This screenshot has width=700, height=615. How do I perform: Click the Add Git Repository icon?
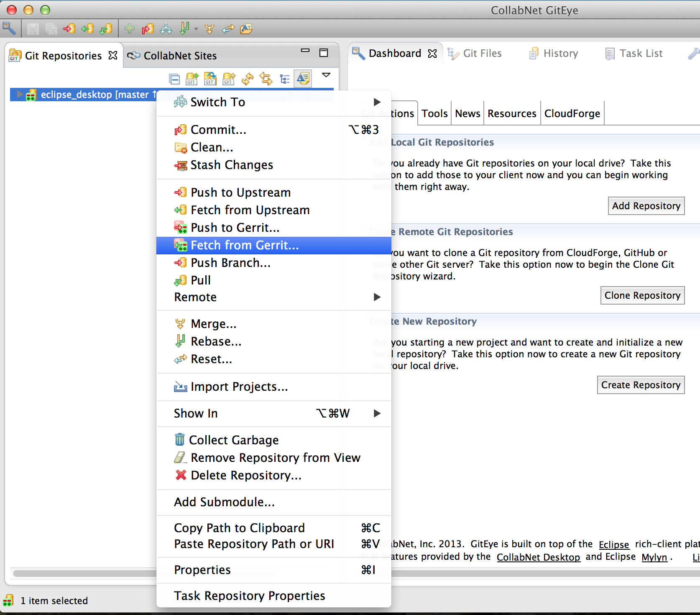[192, 79]
